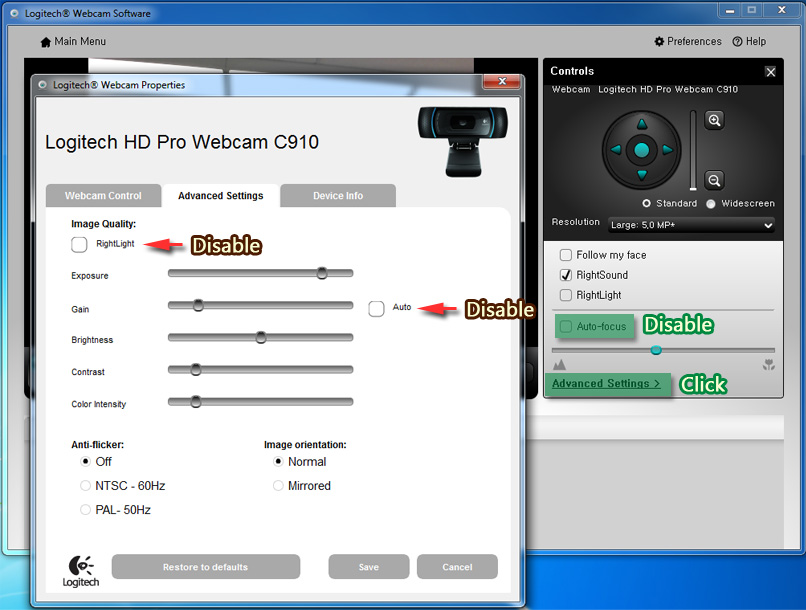
Task: Expand the Resolution dropdown
Action: click(x=691, y=225)
